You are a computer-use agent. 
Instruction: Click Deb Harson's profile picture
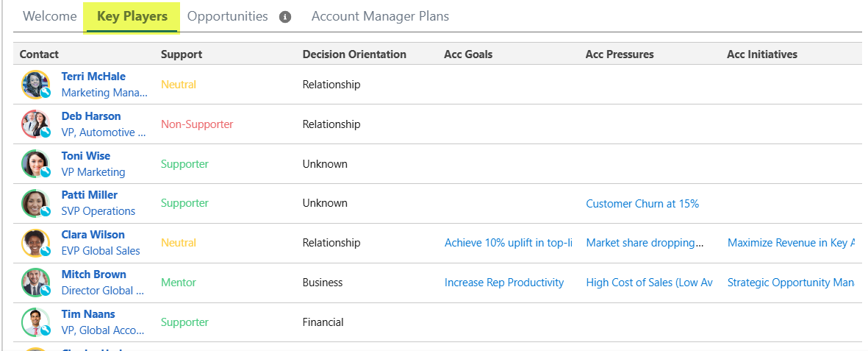[x=34, y=123]
